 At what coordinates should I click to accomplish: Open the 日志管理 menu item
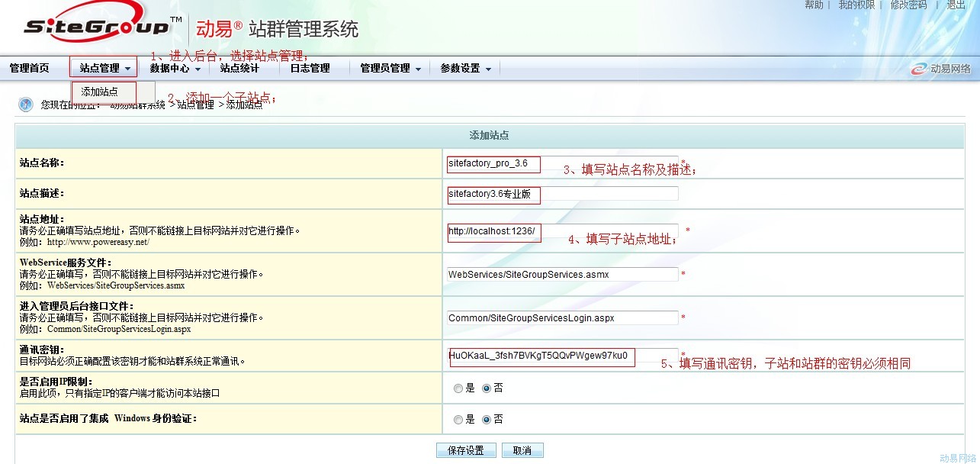tap(310, 69)
